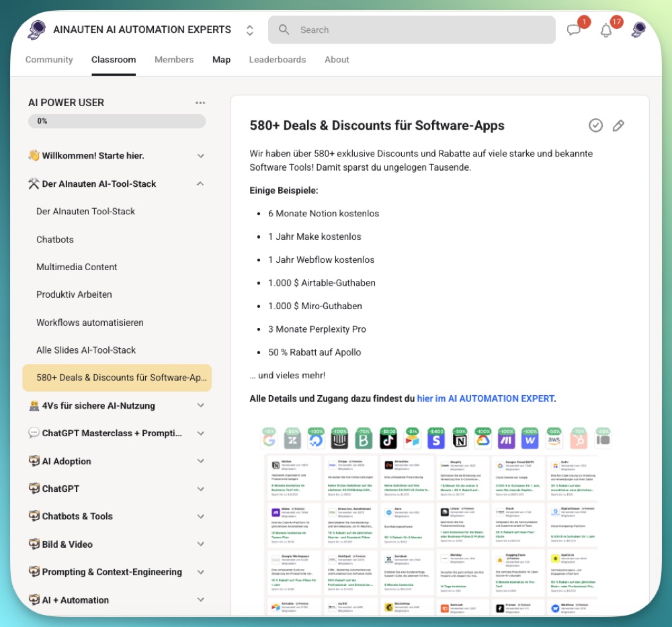This screenshot has height=627, width=672.
Task: Click the '1 Jahr Make kostenlos' bullet
Action: point(314,237)
